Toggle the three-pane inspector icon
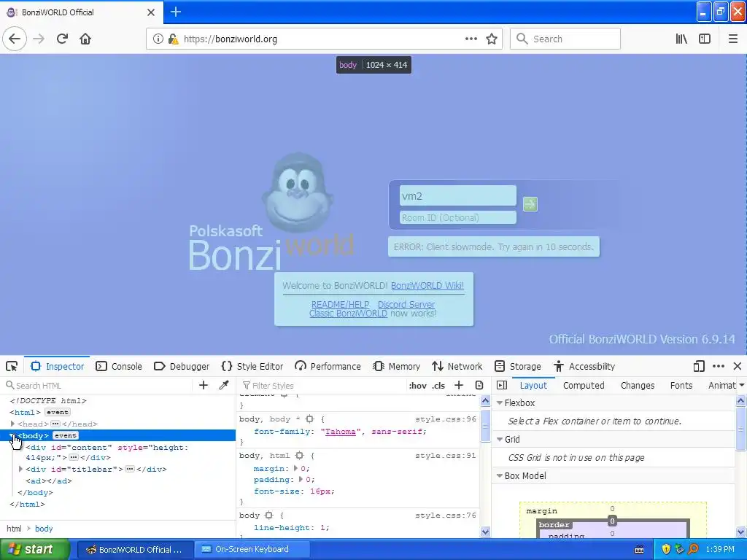The height and width of the screenshot is (560, 747). pyautogui.click(x=502, y=385)
